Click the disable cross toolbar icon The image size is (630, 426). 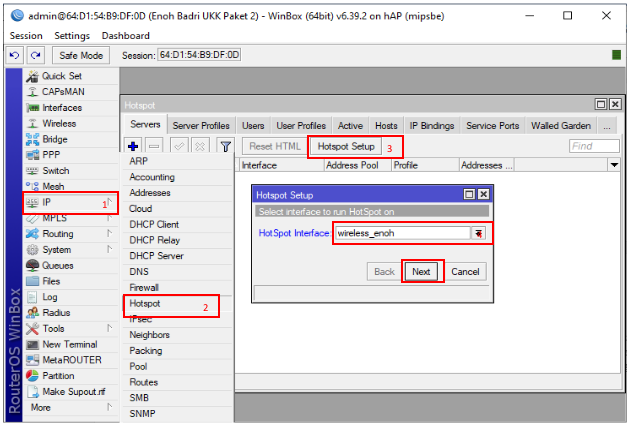(200, 146)
